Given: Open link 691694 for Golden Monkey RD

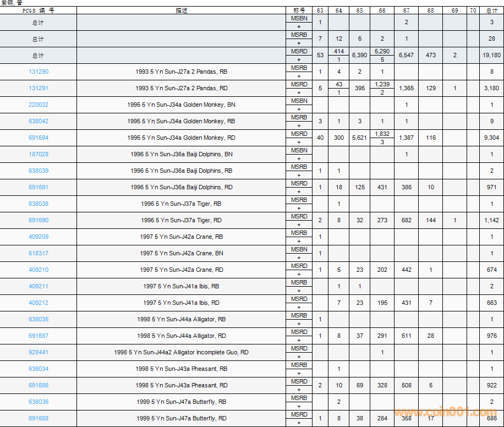Looking at the screenshot, I should [39, 138].
